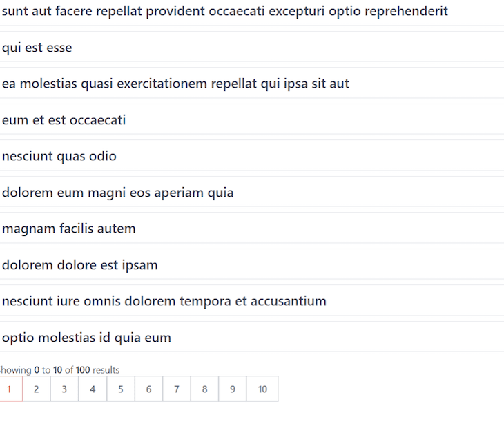This screenshot has width=504, height=435.
Task: Switch to page 8
Action: coord(205,389)
